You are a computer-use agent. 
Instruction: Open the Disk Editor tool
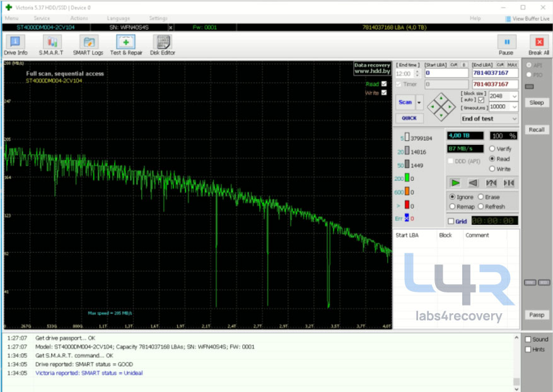point(163,45)
